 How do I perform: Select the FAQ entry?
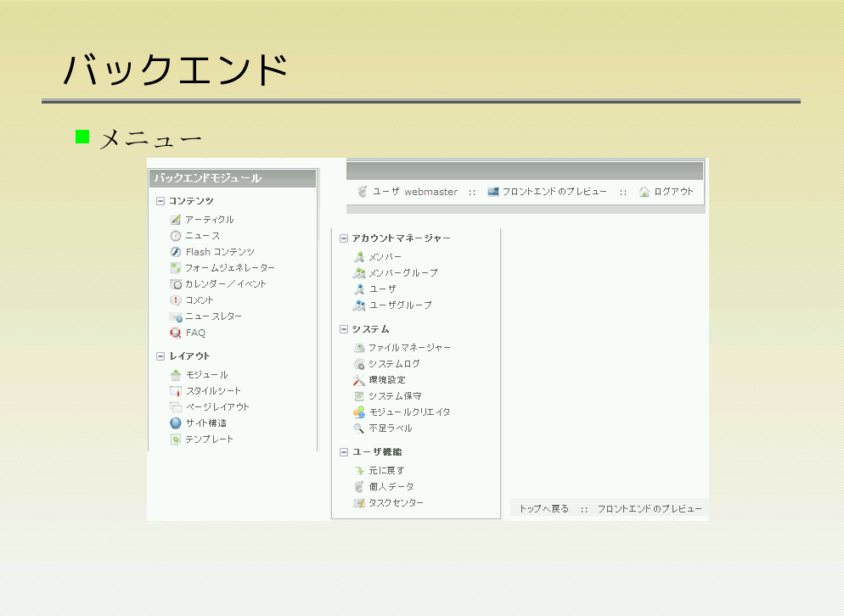tap(195, 333)
